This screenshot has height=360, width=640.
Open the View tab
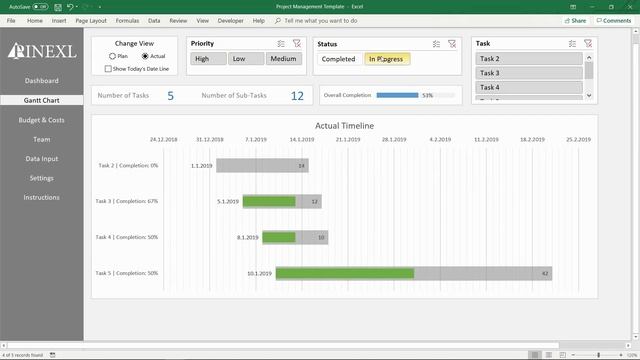[202, 20]
